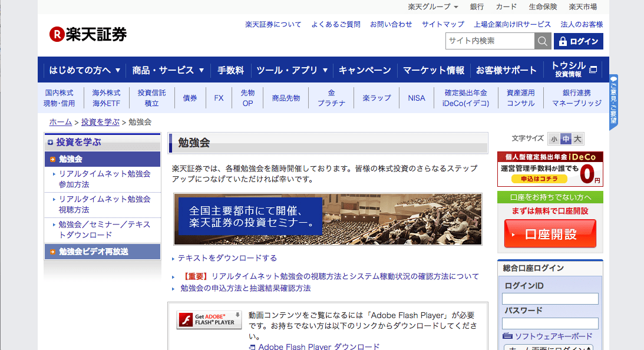644x350 pixels.
Task: Open the ソフトウェアキーボード keyboard icon link
Action: tap(508, 336)
